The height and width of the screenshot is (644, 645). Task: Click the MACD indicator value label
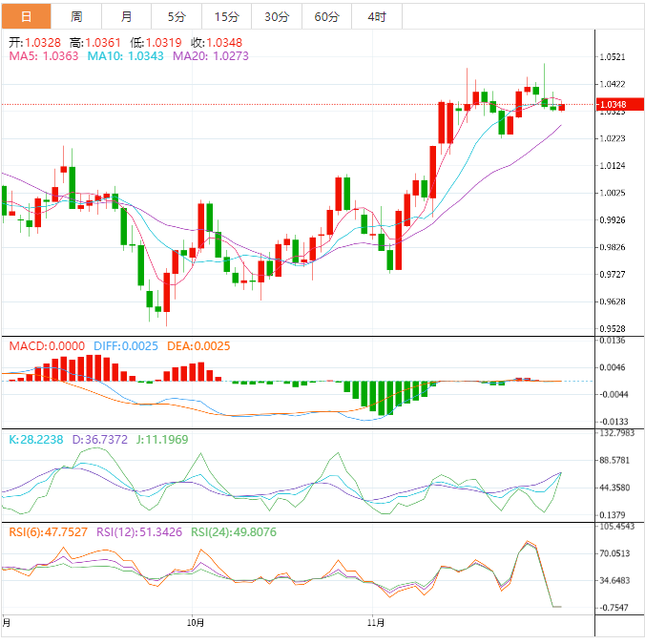click(47, 346)
